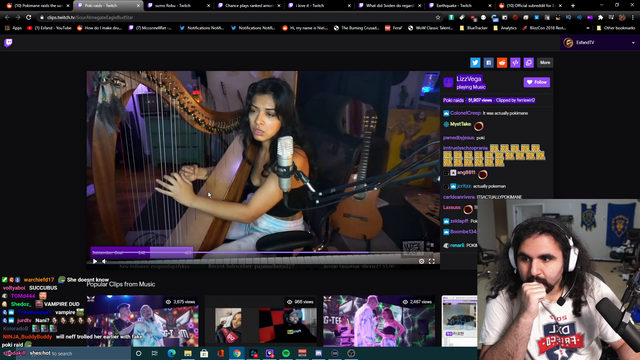Open 'Esfand - YouTube' bookmark
Viewport: 640px width, 360px height.
49,28
